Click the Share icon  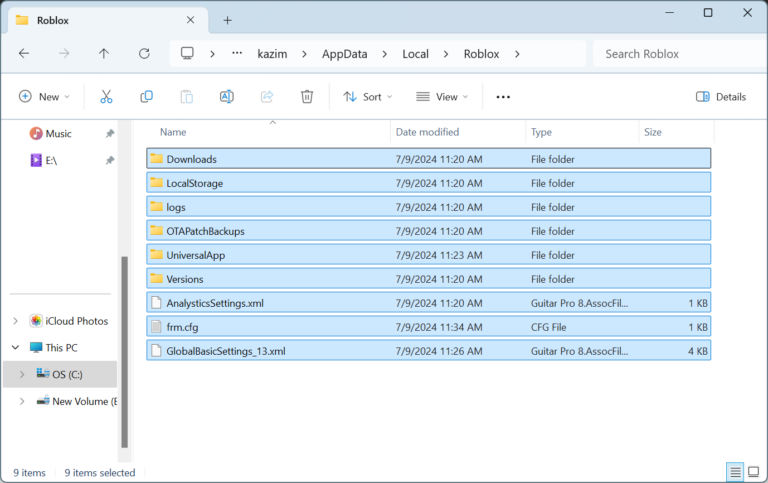267,97
